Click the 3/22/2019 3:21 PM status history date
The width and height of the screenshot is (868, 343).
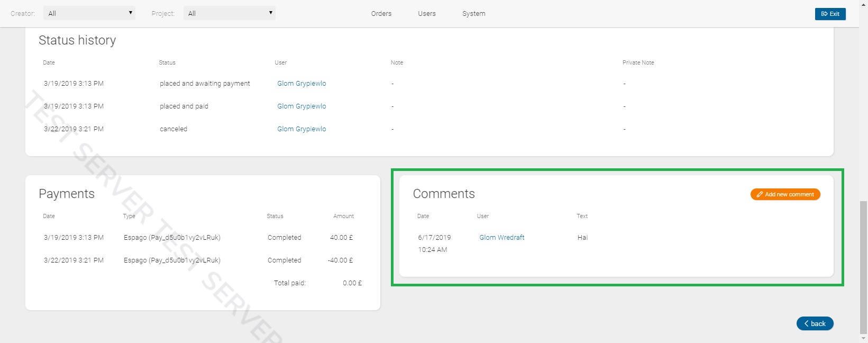click(x=74, y=129)
